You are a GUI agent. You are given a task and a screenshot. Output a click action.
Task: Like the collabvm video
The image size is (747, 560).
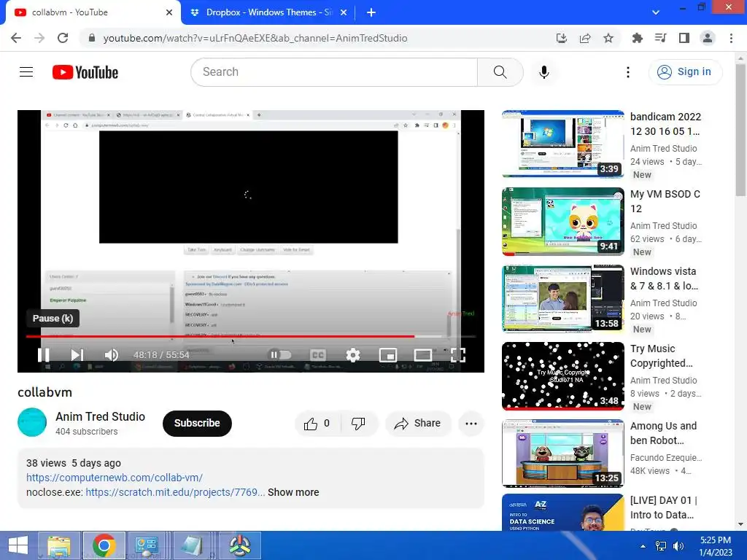click(318, 424)
